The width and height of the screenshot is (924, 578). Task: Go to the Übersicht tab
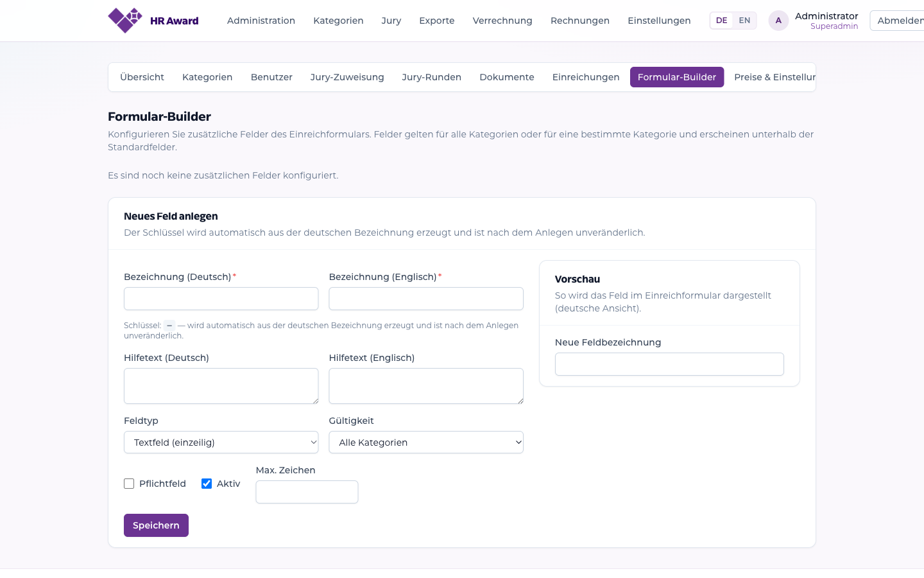point(142,77)
